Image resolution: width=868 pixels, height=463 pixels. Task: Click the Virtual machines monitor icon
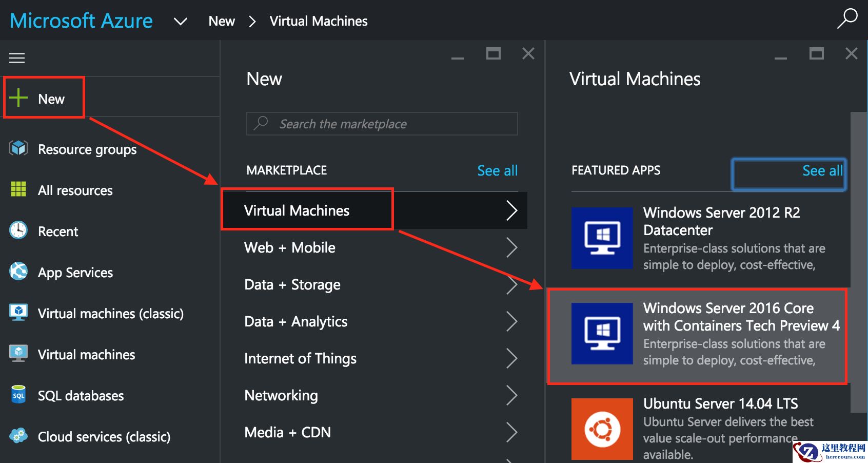[x=18, y=353]
